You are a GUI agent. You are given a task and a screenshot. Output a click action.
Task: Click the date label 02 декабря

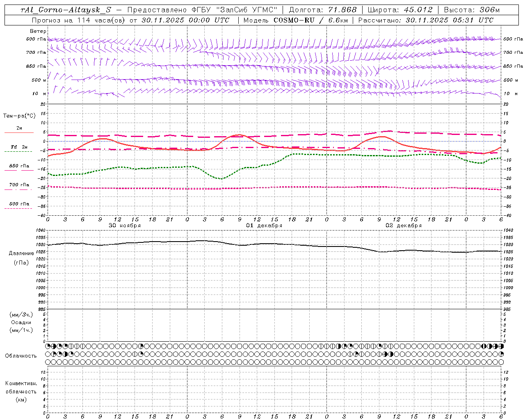[x=404, y=226]
